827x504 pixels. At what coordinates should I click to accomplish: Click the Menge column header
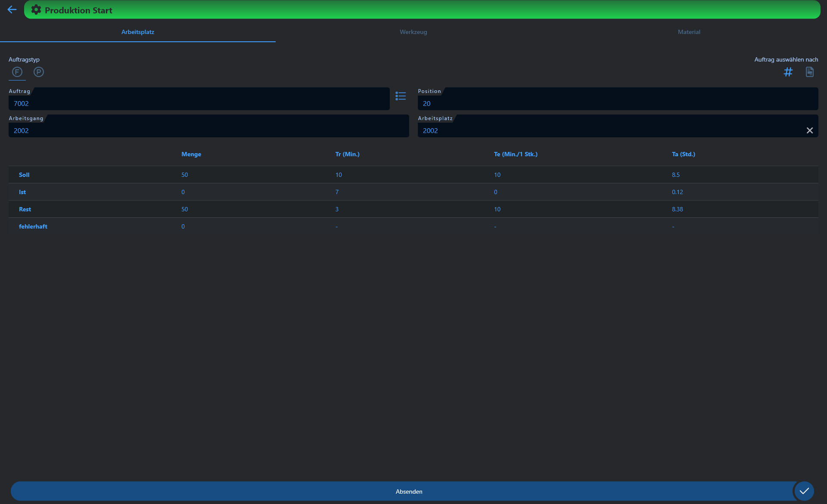tap(191, 154)
